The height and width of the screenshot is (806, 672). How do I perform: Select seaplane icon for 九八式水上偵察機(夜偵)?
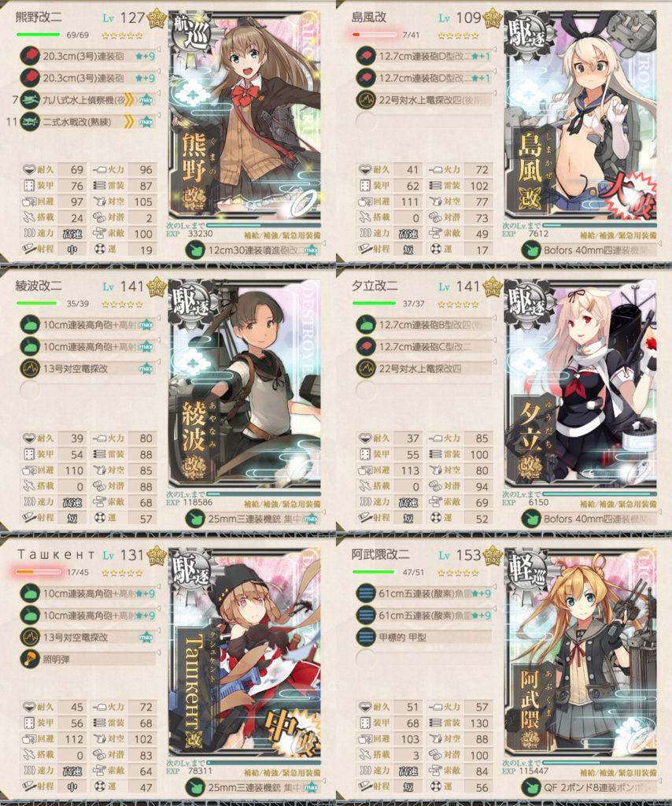[x=30, y=99]
